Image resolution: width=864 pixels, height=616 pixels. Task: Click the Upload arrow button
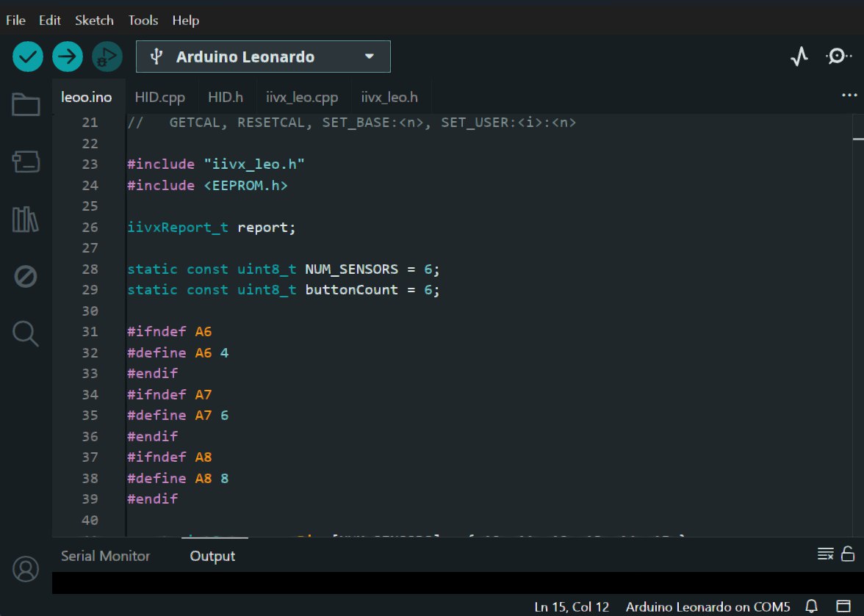[68, 57]
